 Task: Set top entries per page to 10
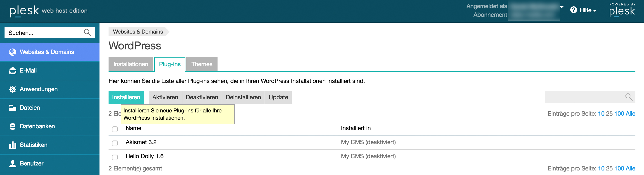601,114
